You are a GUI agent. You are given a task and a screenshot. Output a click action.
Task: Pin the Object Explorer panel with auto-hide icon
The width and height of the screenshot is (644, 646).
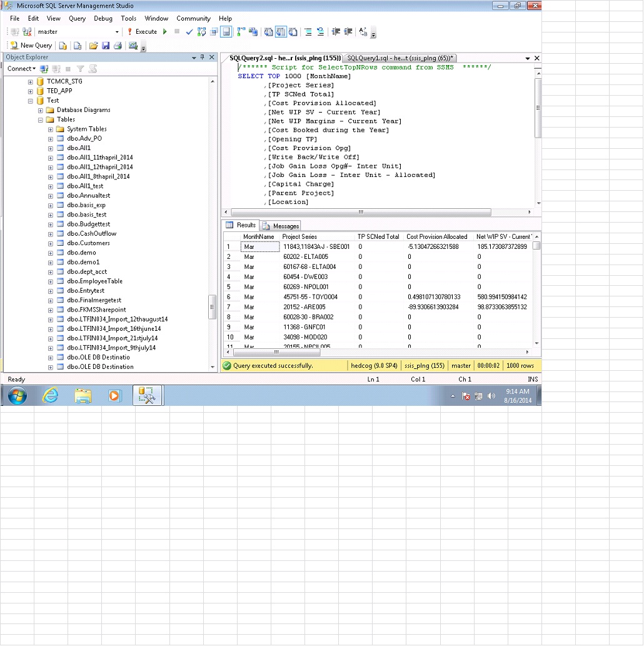(x=203, y=58)
